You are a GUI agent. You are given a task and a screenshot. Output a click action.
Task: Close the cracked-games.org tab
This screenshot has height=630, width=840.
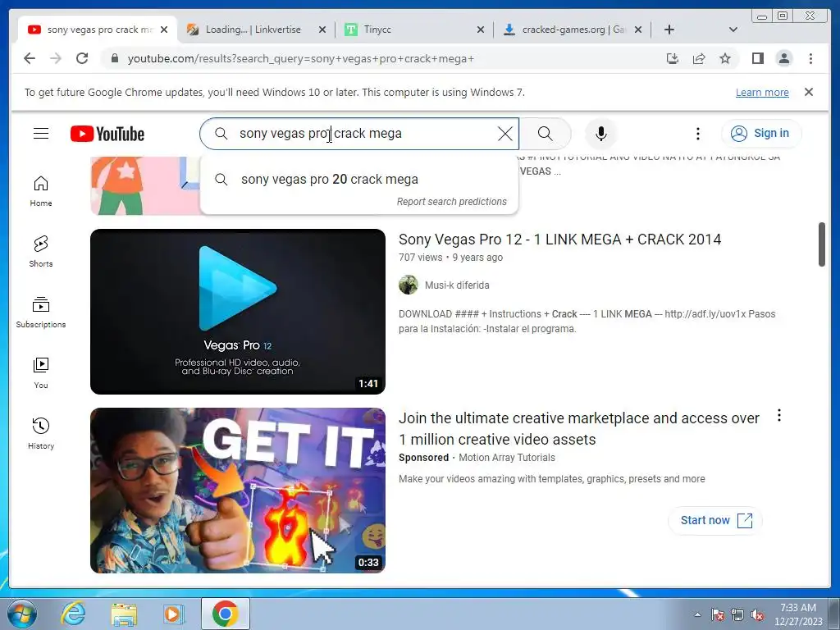coord(638,30)
